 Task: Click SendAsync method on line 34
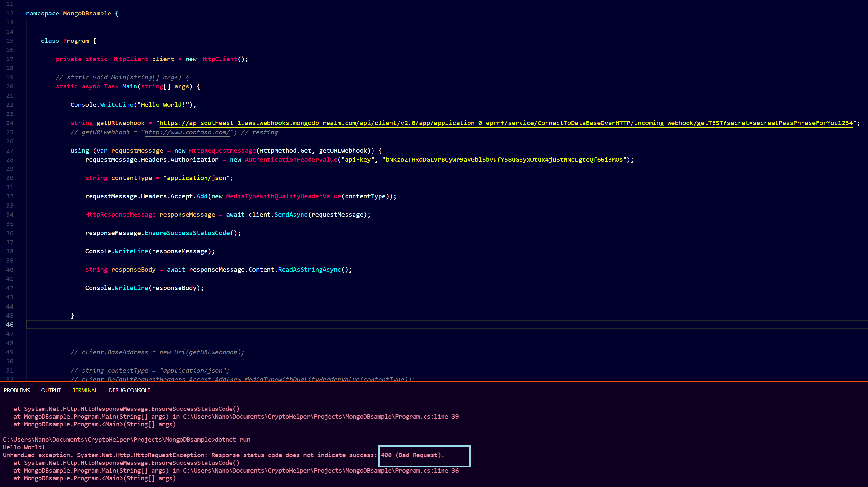pos(290,215)
